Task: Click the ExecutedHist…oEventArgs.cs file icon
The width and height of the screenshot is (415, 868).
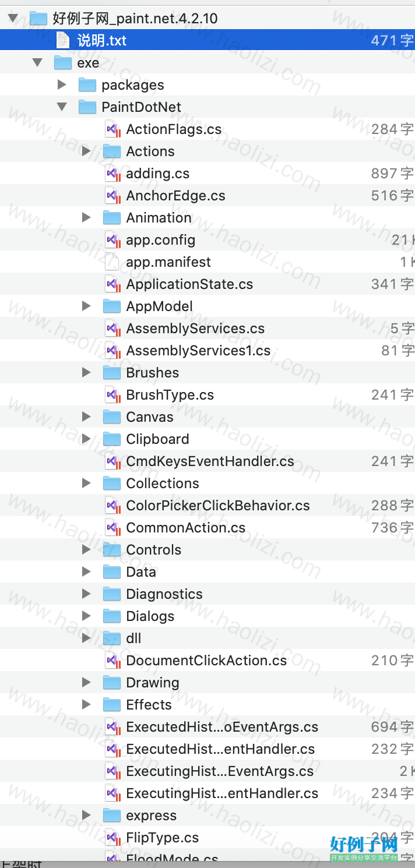Action: tap(112, 726)
